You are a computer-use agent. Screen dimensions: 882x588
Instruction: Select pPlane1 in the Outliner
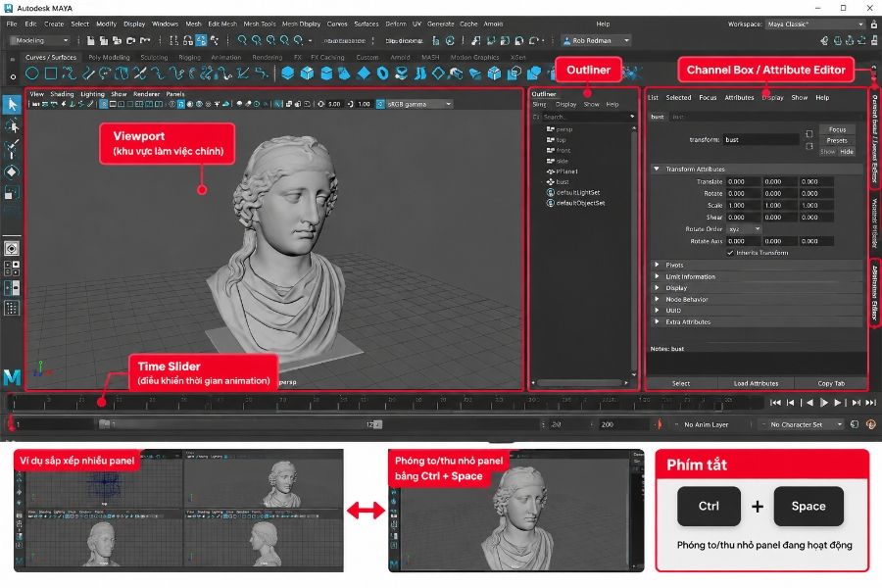point(567,171)
